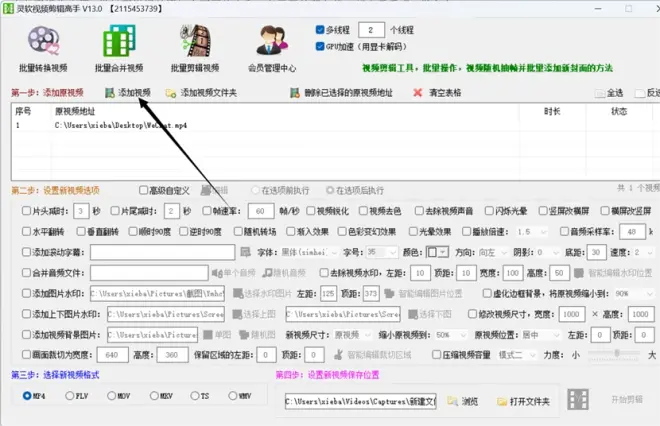
Task: Enable 水平翻转 checkbox
Action: pyautogui.click(x=26, y=231)
